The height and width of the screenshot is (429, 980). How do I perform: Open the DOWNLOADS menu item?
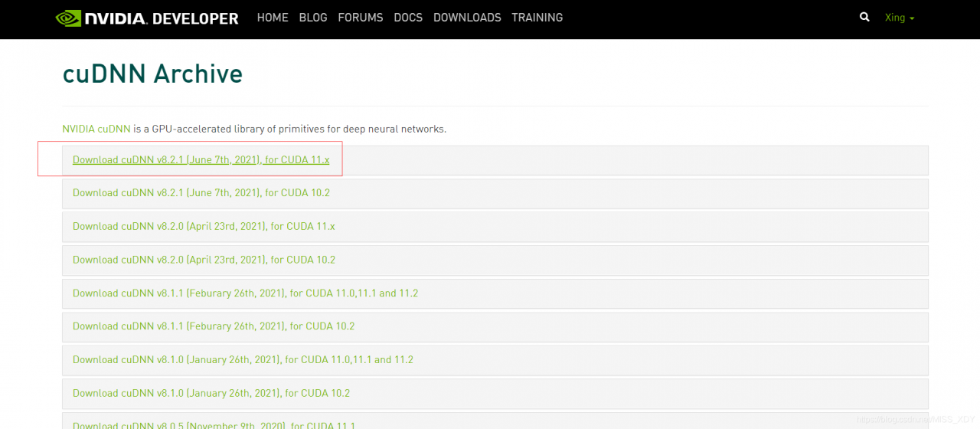click(x=467, y=18)
